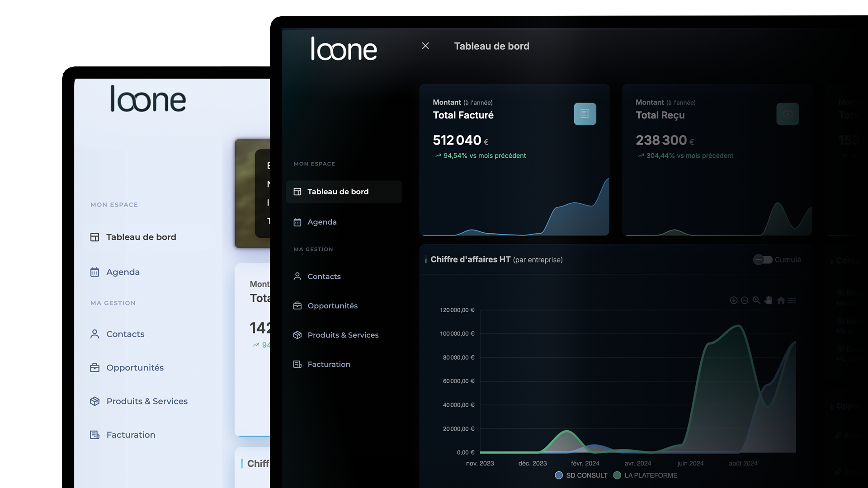Viewport: 868px width, 488px height.
Task: Click the Chiffre d'affaires HT chart title
Action: 496,259
